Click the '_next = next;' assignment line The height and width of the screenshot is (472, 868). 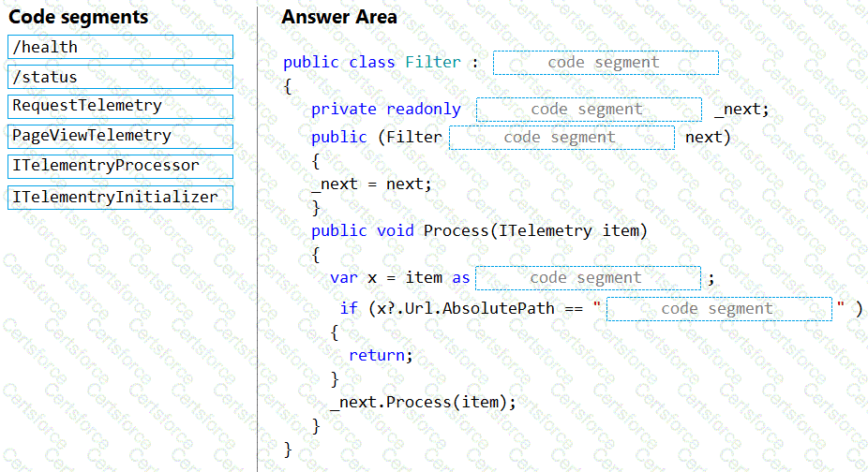pos(371,184)
